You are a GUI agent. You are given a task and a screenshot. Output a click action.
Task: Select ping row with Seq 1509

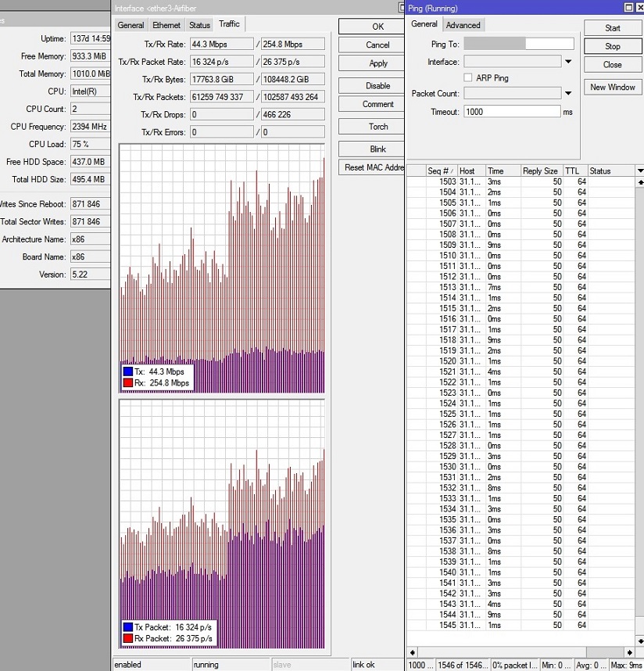[521, 245]
